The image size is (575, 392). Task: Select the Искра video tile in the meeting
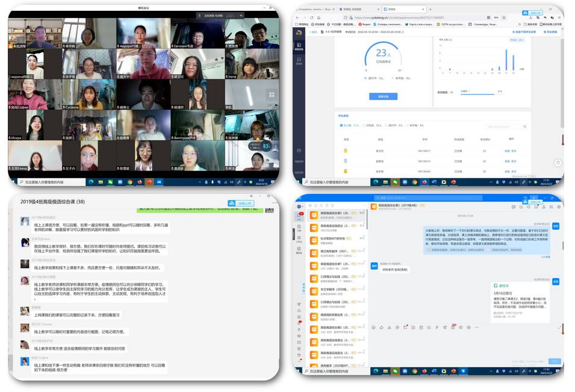point(35,125)
